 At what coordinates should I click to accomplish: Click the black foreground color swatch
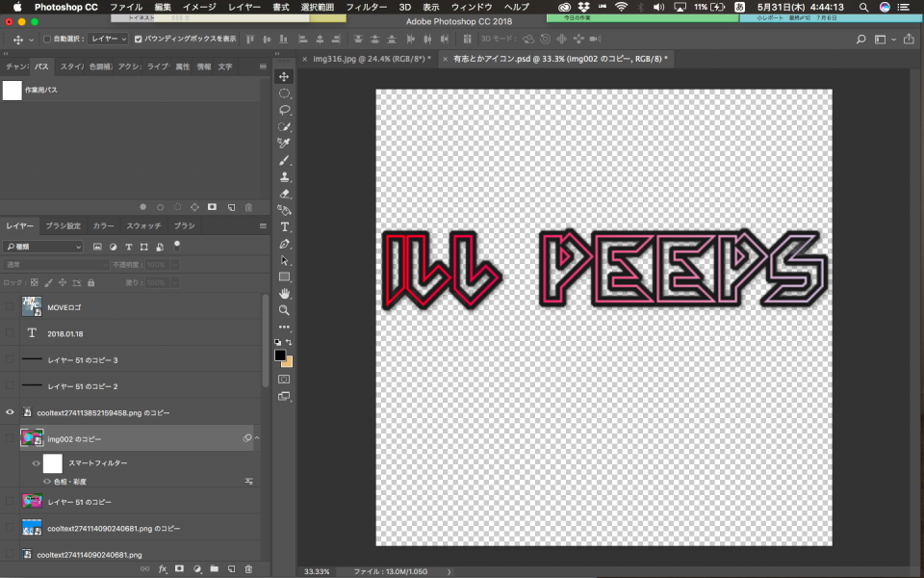(280, 355)
